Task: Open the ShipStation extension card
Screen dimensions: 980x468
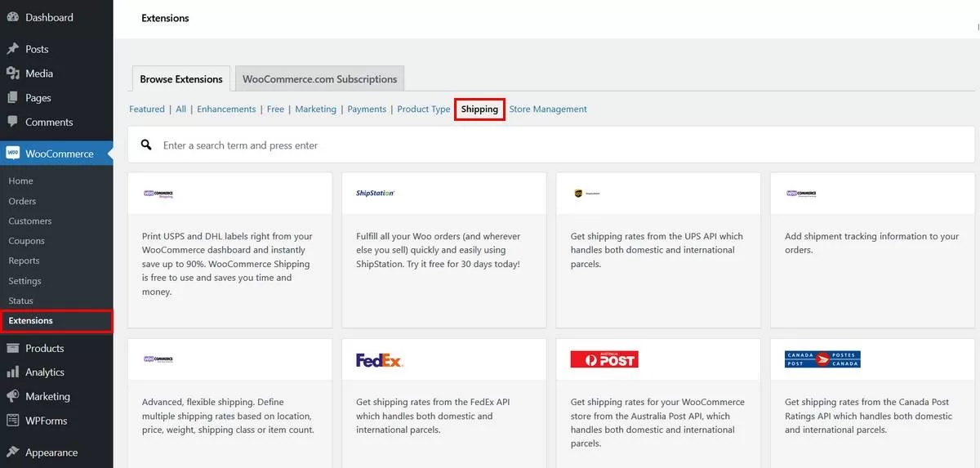Action: 443,249
